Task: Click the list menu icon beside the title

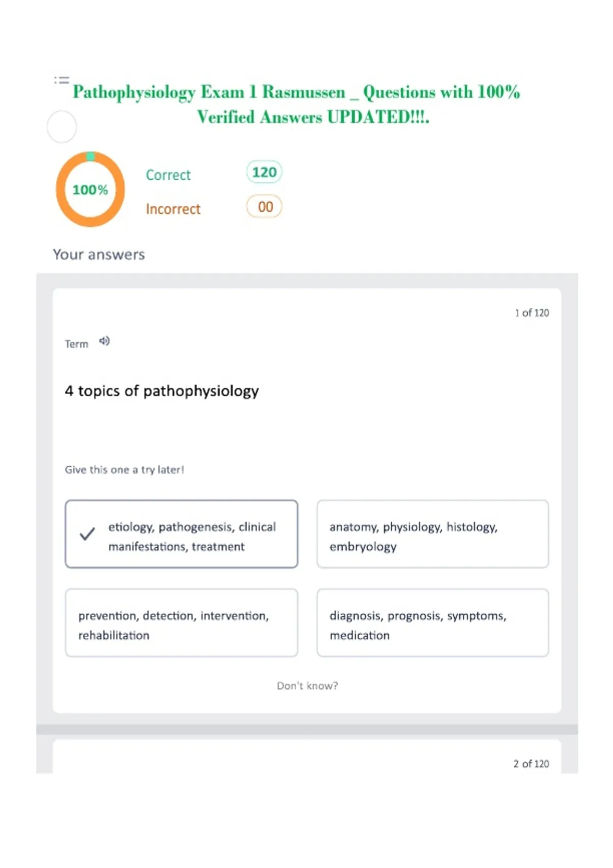Action: [61, 80]
